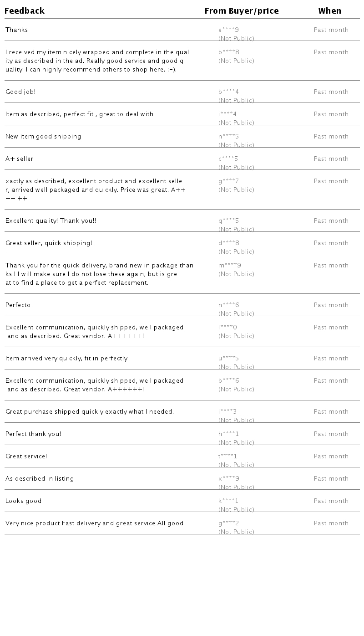
Task: Open buyer g****2's profile
Action: (228, 523)
